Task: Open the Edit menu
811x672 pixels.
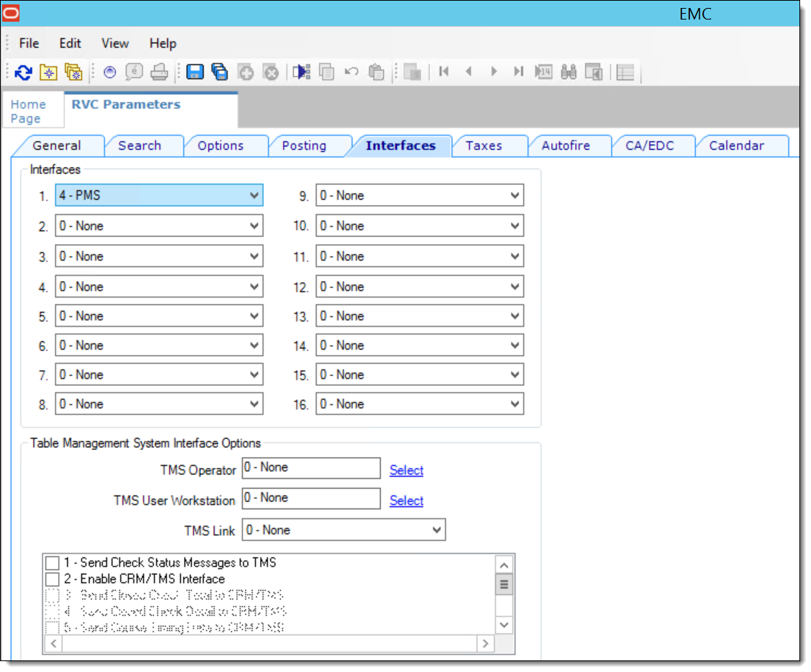Action: (70, 43)
